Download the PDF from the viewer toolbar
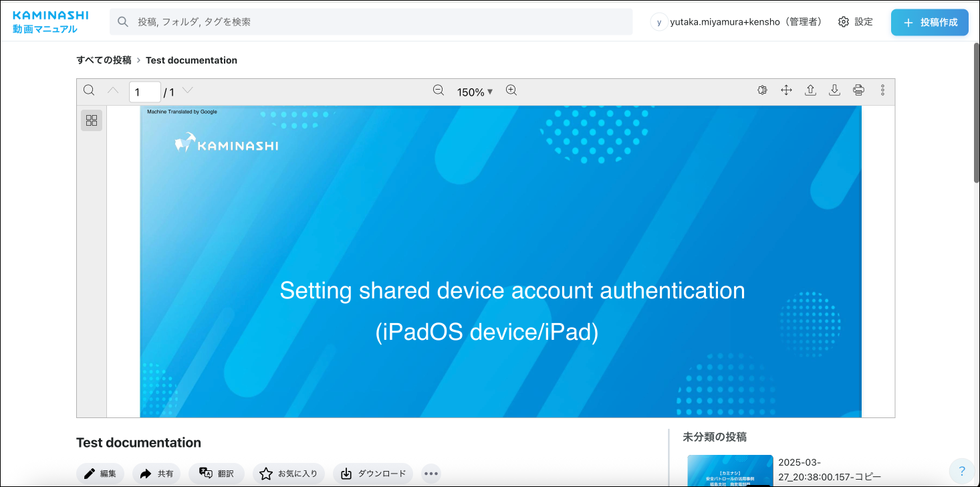 [834, 90]
